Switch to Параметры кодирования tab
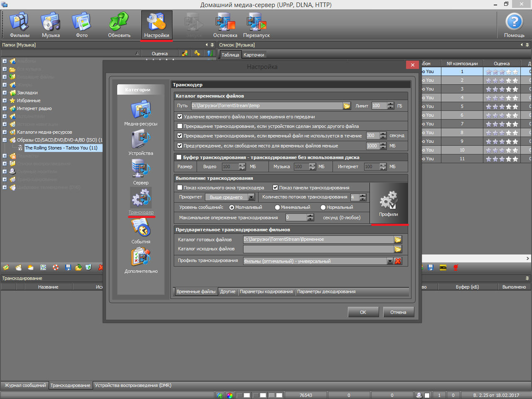The image size is (532, 399). (266, 291)
